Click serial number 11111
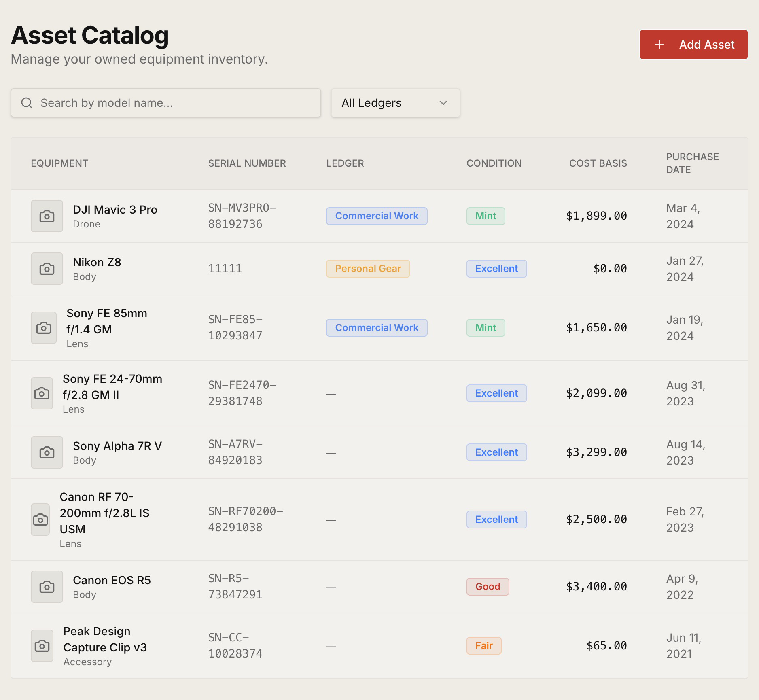 click(x=225, y=269)
